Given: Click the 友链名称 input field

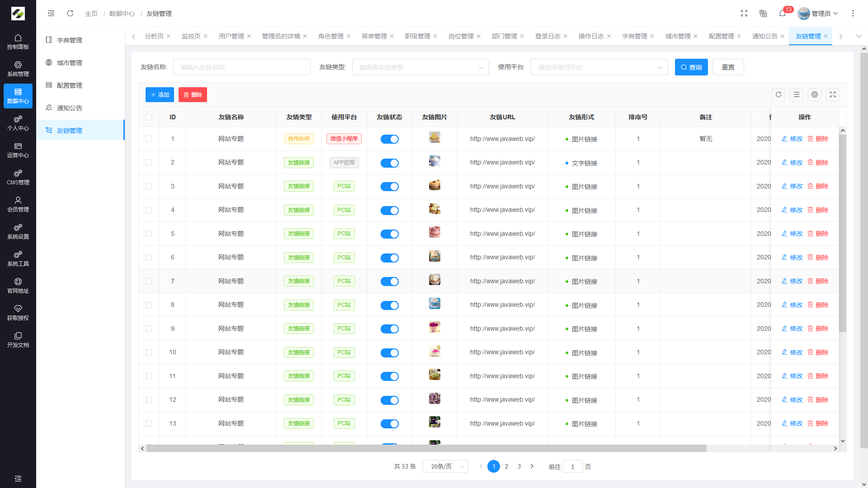Looking at the screenshot, I should pos(241,67).
